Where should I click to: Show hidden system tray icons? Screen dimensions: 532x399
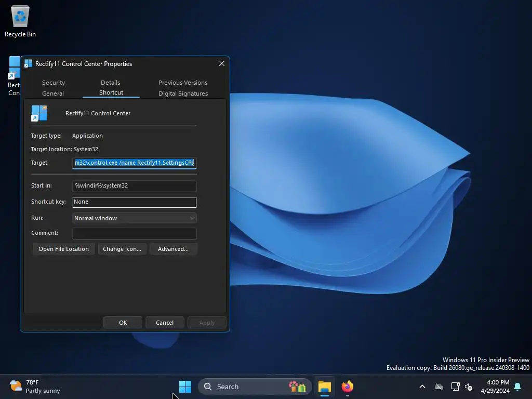tap(422, 387)
